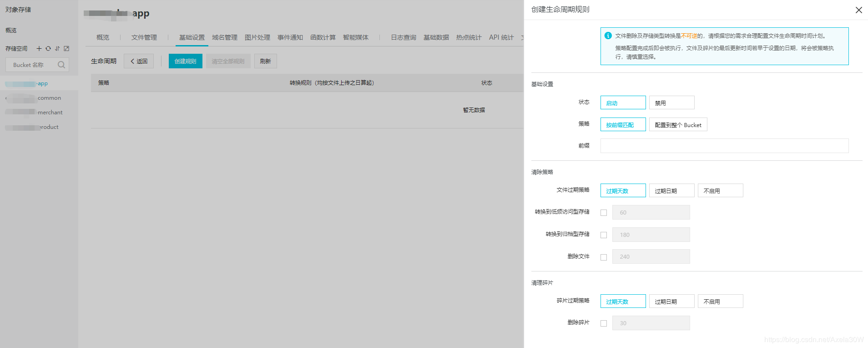
Task: Open the 日志查询 tab
Action: click(404, 37)
